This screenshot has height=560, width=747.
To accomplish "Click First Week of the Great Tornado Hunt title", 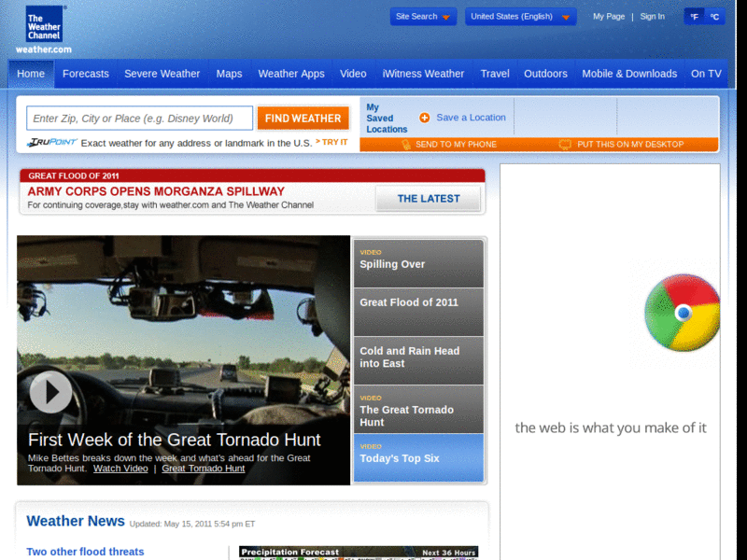I will [175, 440].
